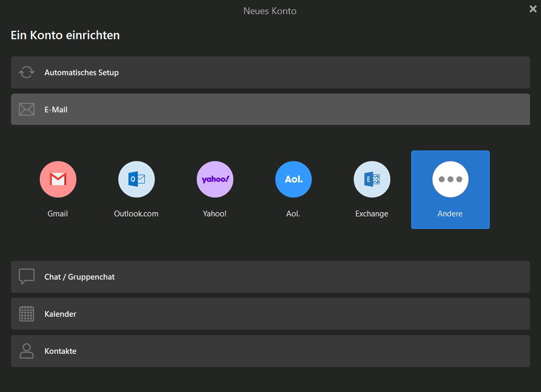Choose the purple Yahoo! logo icon
The image size is (541, 392).
(215, 179)
